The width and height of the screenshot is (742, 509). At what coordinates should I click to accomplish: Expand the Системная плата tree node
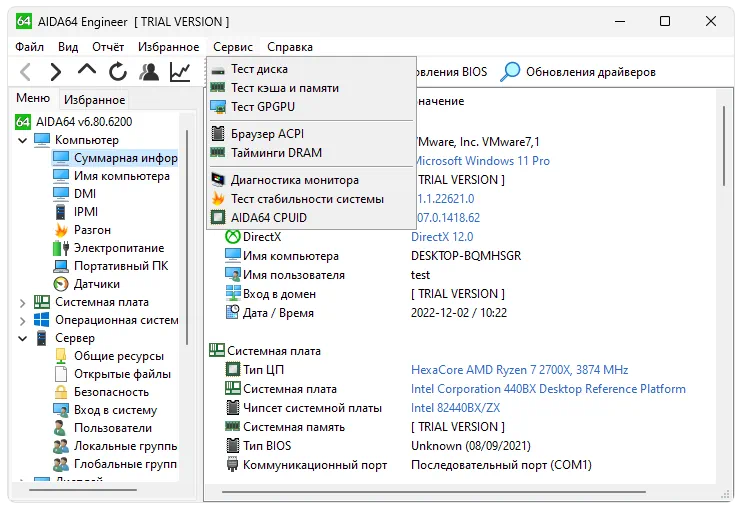[x=22, y=303]
